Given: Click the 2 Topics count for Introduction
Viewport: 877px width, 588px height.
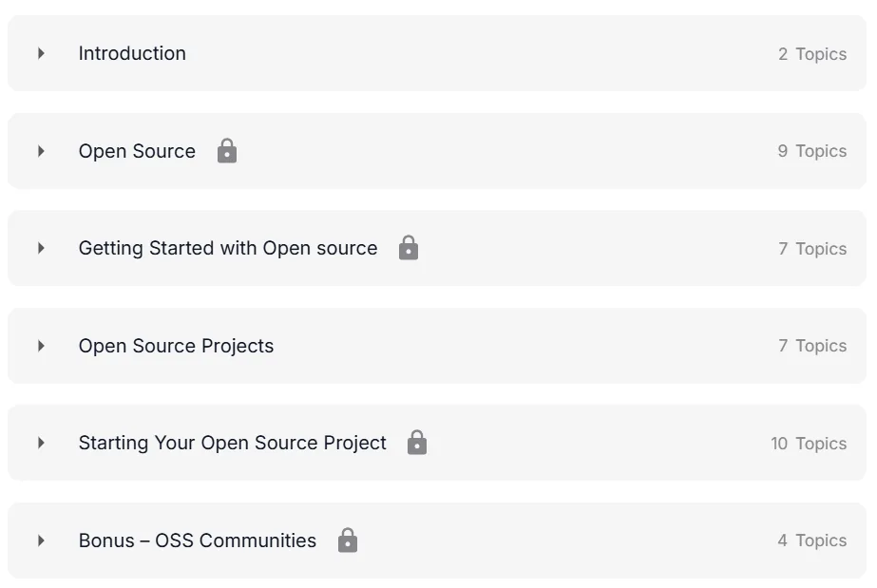Looking at the screenshot, I should tap(812, 54).
